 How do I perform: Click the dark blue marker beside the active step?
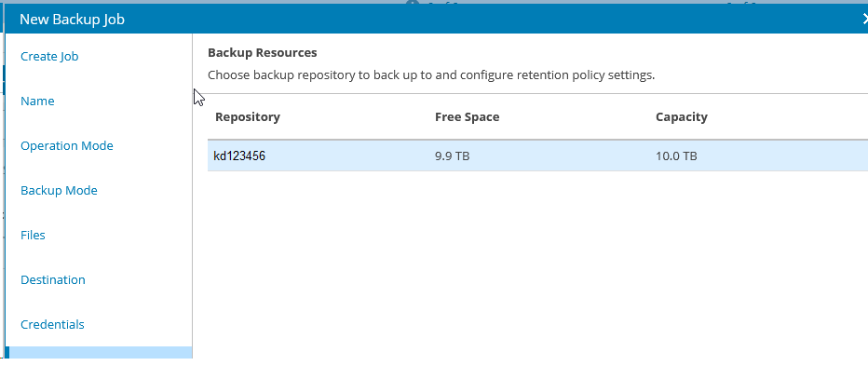point(7,353)
